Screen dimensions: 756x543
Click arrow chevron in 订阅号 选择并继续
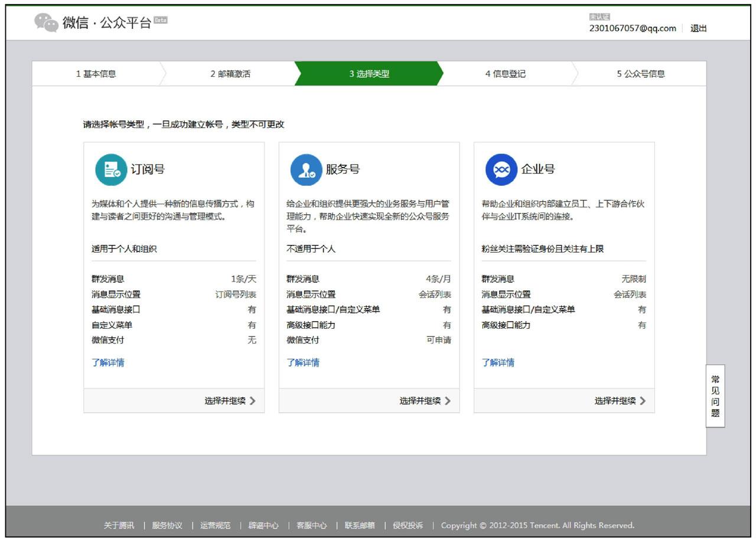point(253,401)
